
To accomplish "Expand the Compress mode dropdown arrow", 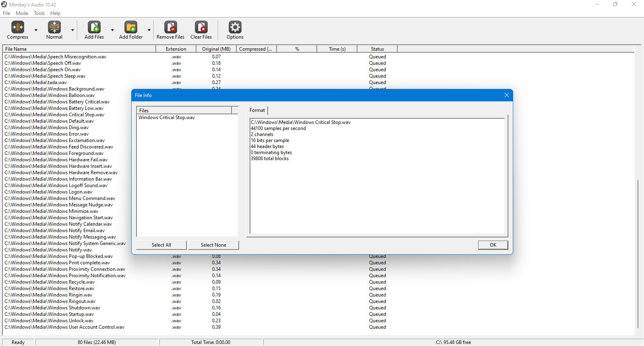I will point(36,30).
